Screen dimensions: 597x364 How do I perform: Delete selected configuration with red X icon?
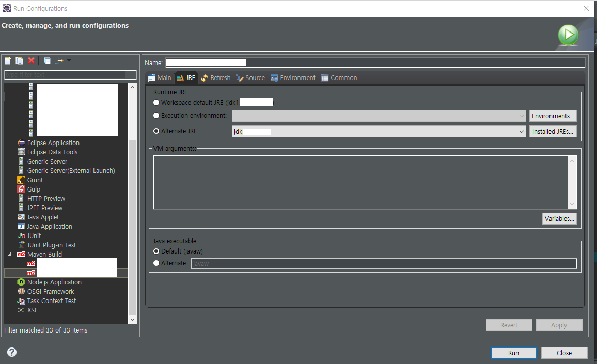pos(31,60)
